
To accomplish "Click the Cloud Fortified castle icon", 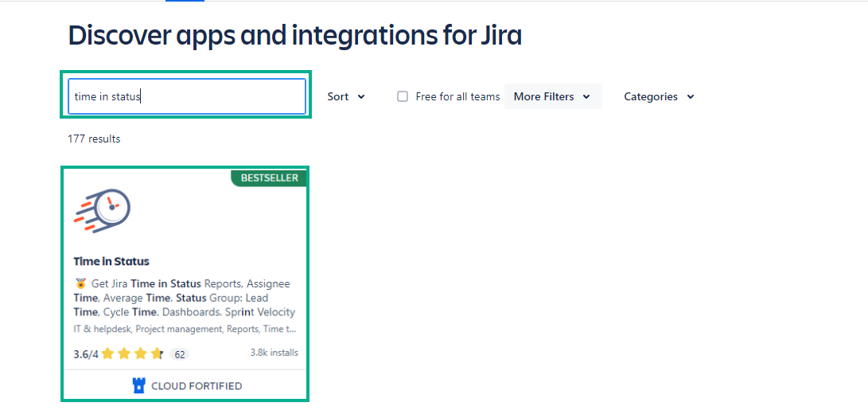I will 139,385.
